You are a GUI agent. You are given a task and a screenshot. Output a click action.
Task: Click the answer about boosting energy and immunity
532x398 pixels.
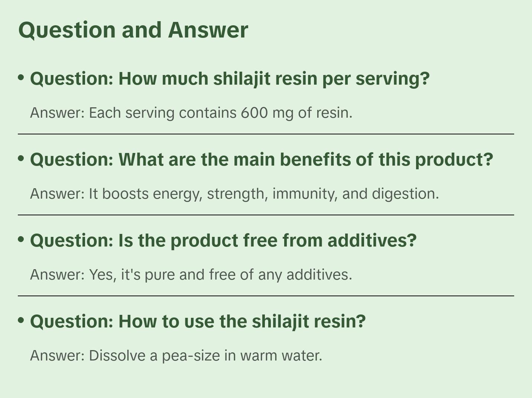tap(234, 194)
